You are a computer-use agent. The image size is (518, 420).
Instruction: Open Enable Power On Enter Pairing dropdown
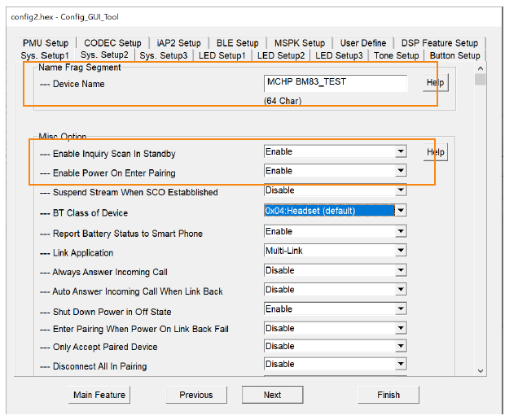coord(400,172)
